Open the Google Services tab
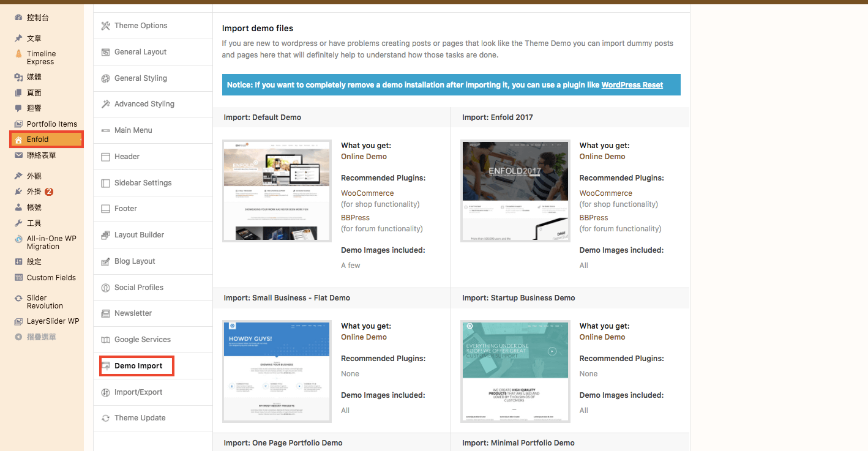Viewport: 868px width, 451px height. click(x=153, y=340)
